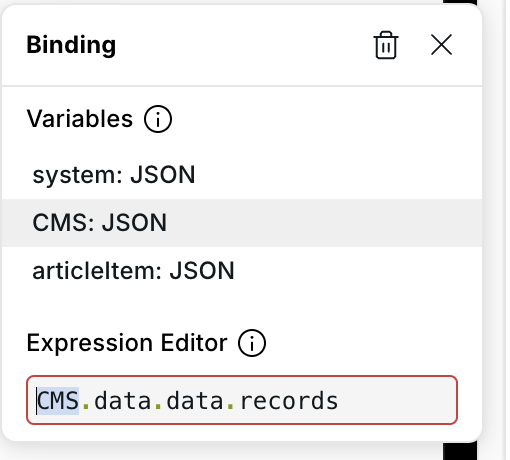Click the Binding panel title
Image resolution: width=510 pixels, height=460 pixels.
[71, 45]
